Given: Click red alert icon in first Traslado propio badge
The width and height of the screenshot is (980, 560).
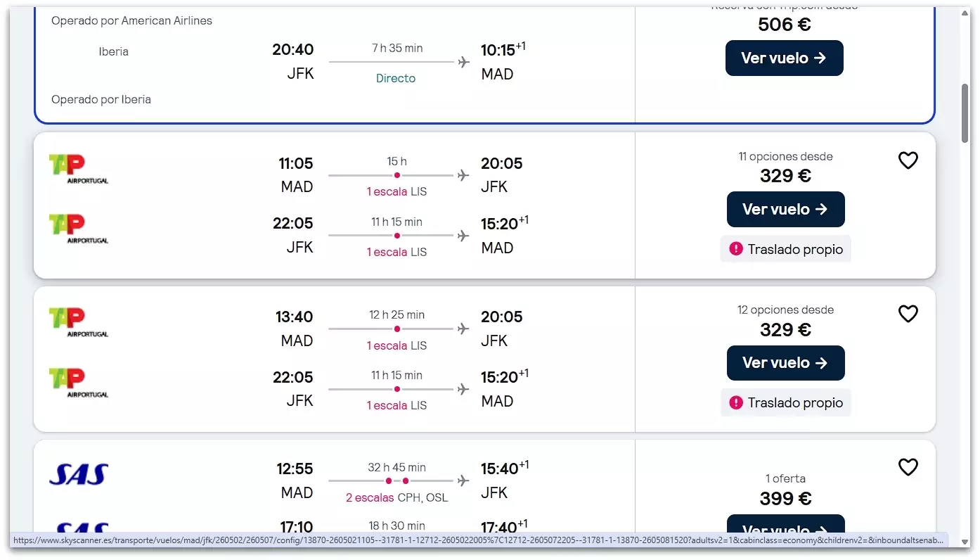Looking at the screenshot, I should click(736, 249).
